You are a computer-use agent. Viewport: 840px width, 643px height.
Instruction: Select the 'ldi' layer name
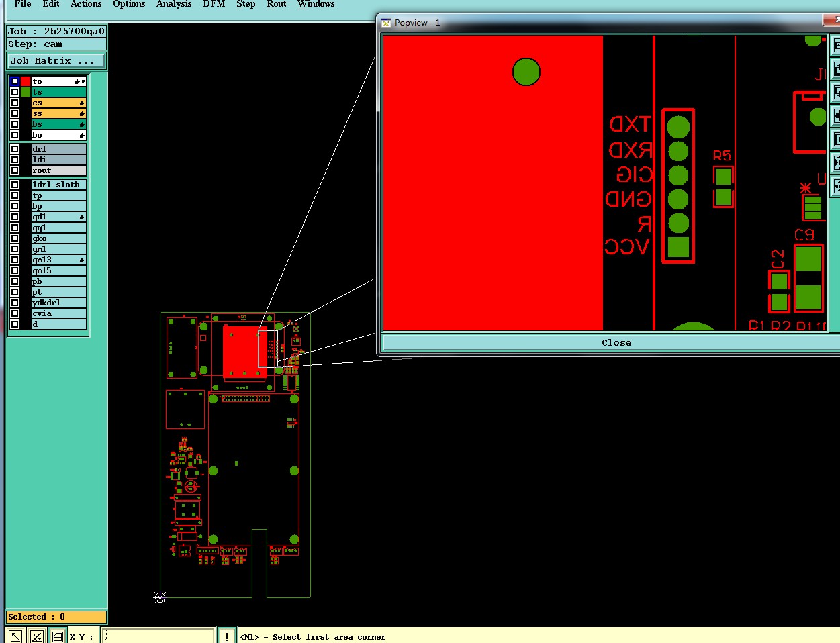pyautogui.click(x=59, y=160)
